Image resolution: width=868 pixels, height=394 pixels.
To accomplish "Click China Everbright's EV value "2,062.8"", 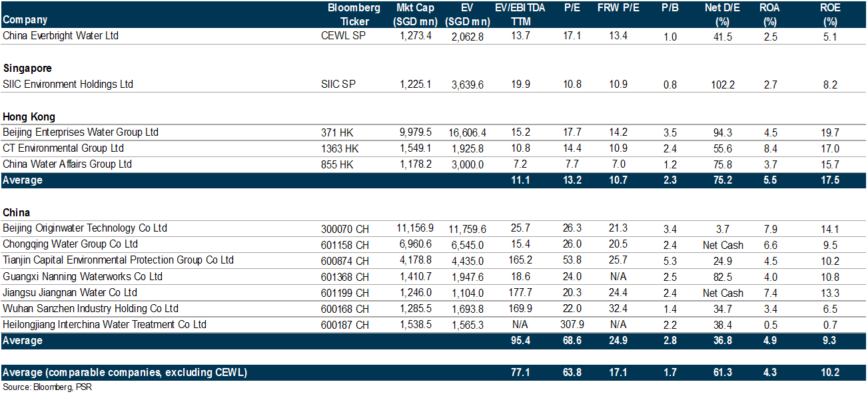I will click(468, 37).
